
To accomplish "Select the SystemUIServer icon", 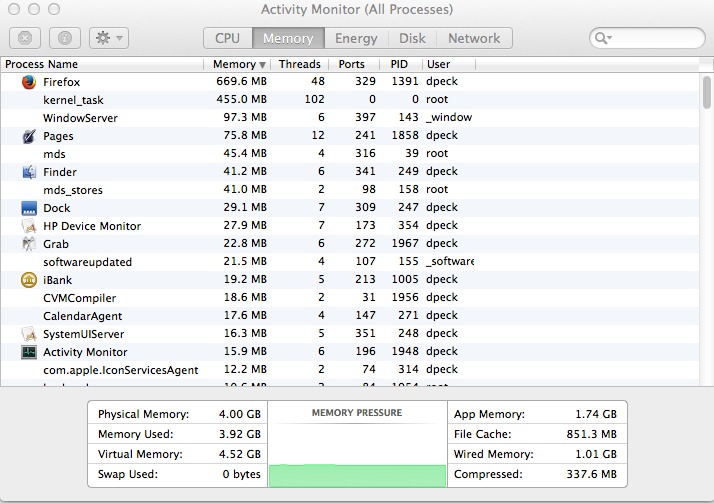I will coord(29,334).
